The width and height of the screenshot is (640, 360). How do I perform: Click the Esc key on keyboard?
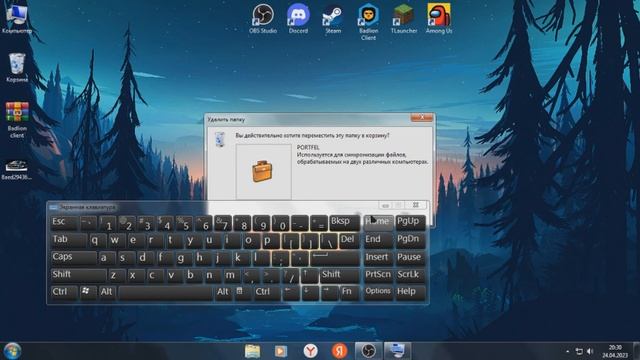[x=64, y=223]
